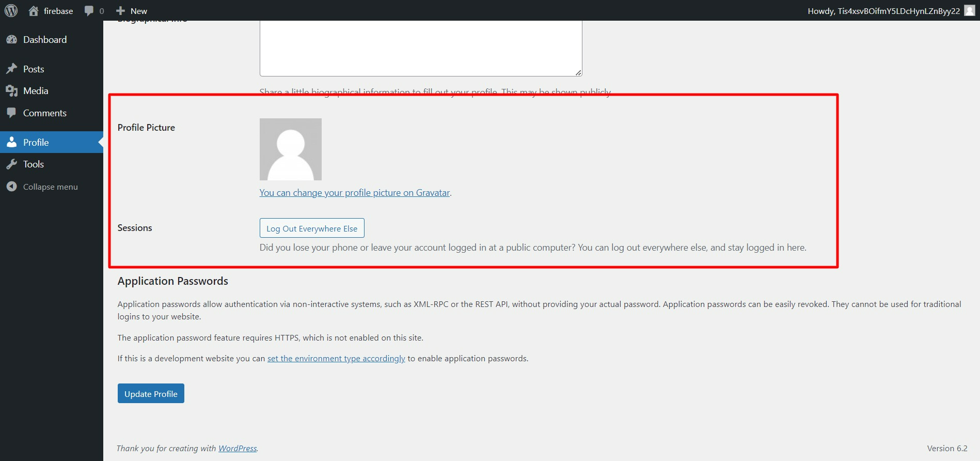Open the Howdy user account menu
The image size is (980, 461).
click(x=891, y=11)
